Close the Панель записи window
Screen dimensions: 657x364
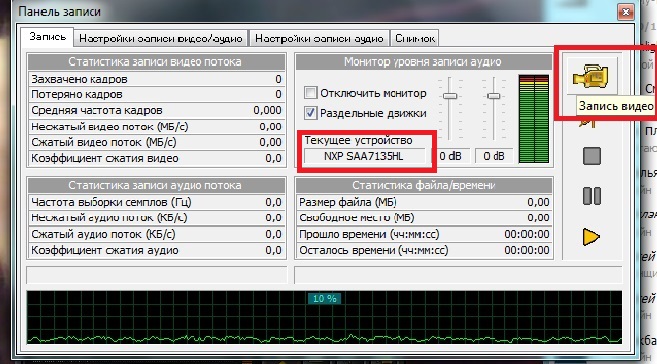coord(626,12)
